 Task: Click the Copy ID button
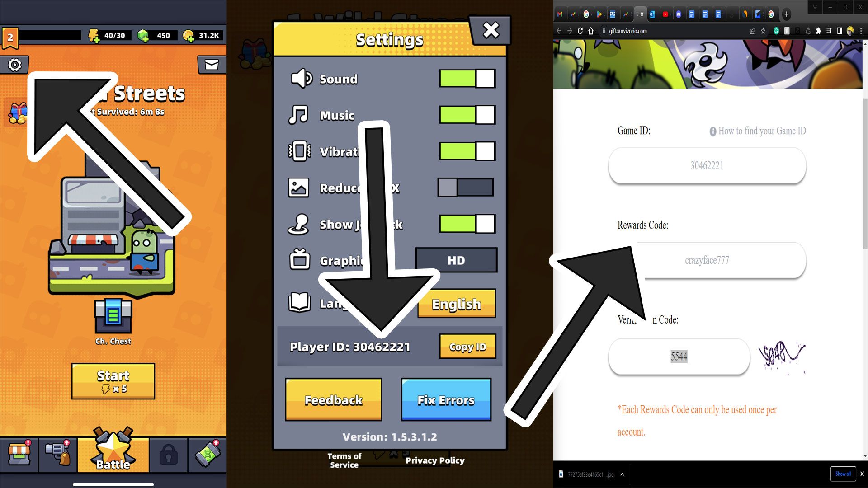tap(468, 346)
